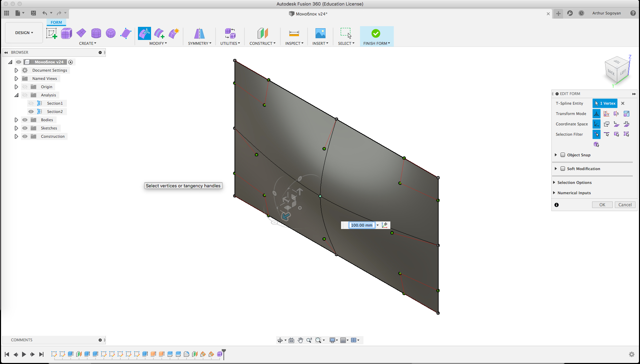Select the Box primitive in Create toolbar
The width and height of the screenshot is (640, 364).
coord(66,33)
